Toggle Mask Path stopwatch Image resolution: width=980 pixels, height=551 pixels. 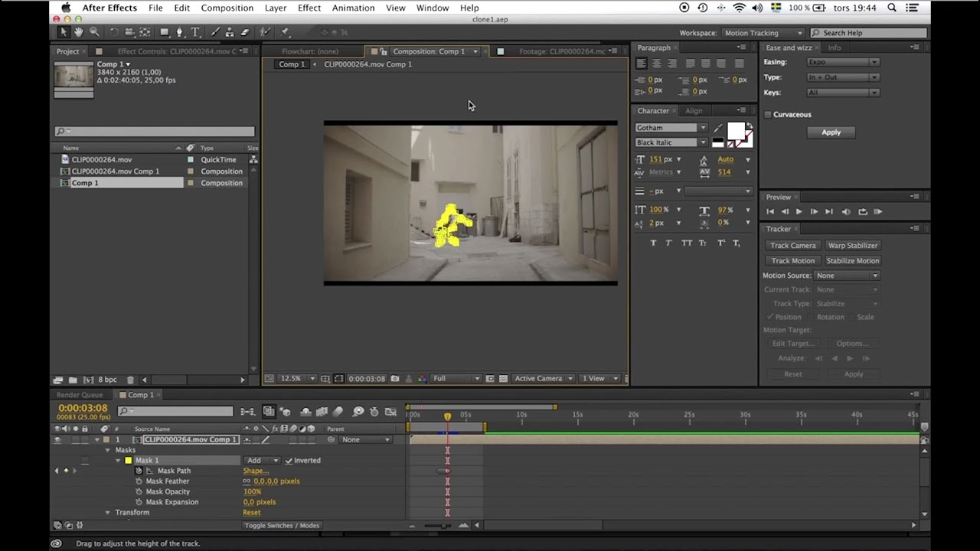(139, 471)
